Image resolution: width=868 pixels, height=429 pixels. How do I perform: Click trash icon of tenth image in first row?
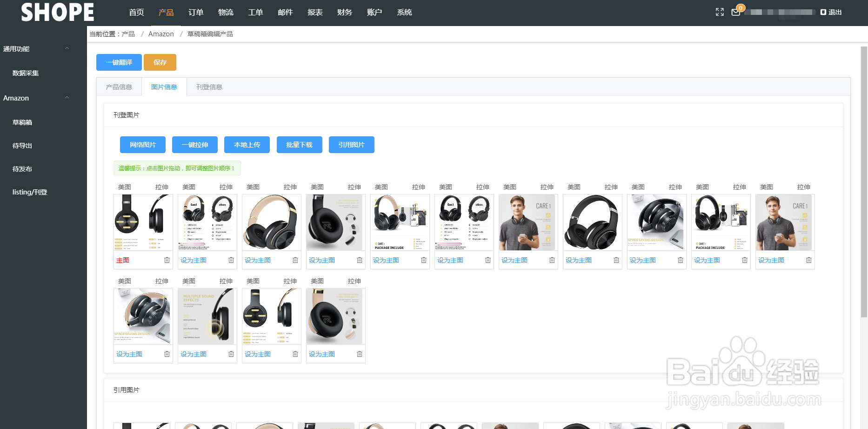click(745, 260)
